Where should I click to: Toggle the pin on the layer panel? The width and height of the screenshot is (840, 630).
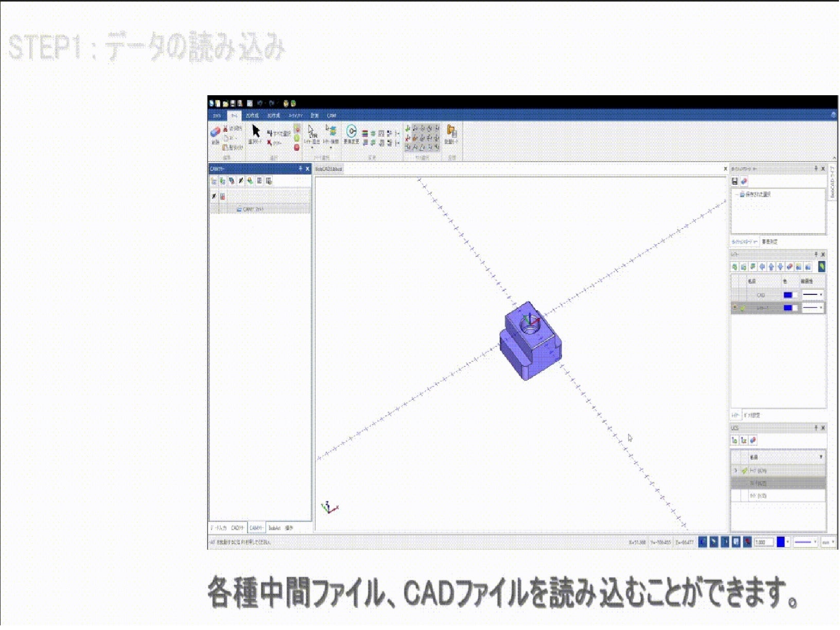tap(816, 254)
